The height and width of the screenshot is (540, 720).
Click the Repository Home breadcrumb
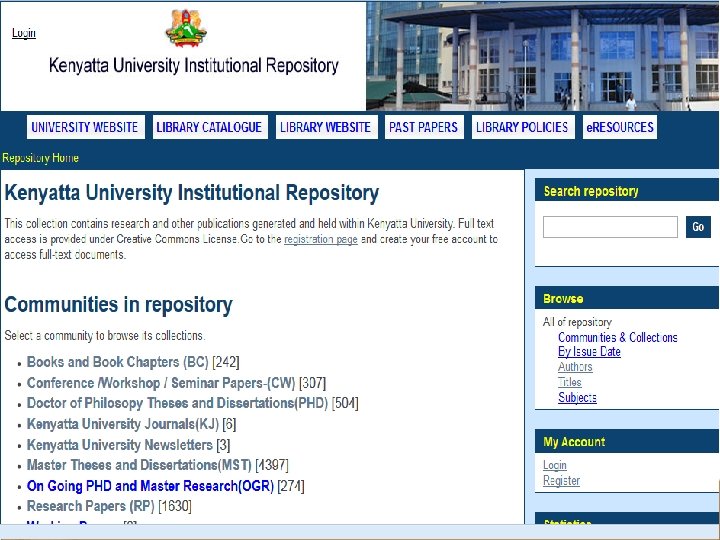coord(40,158)
